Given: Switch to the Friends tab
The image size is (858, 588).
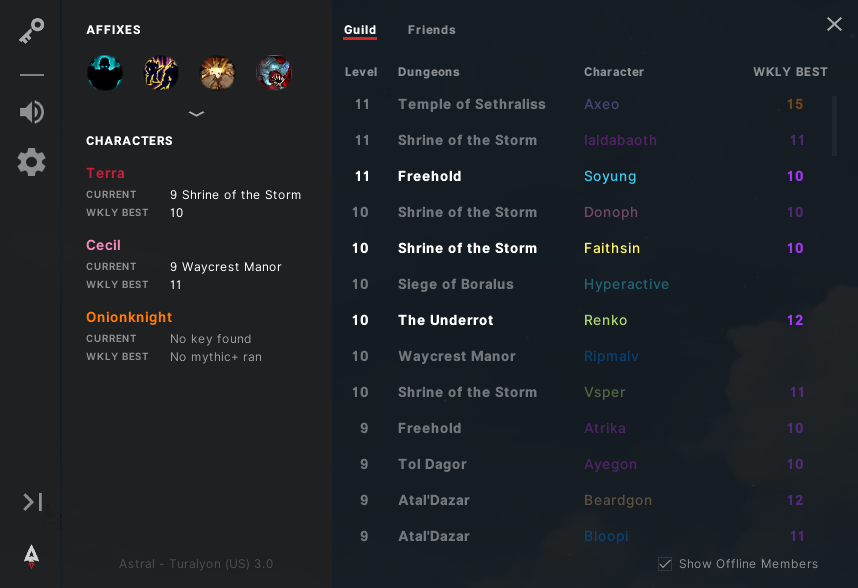Looking at the screenshot, I should 431,30.
